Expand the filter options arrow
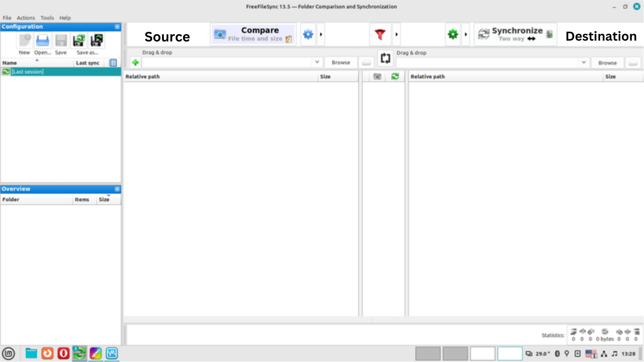The image size is (644, 362). coord(396,35)
